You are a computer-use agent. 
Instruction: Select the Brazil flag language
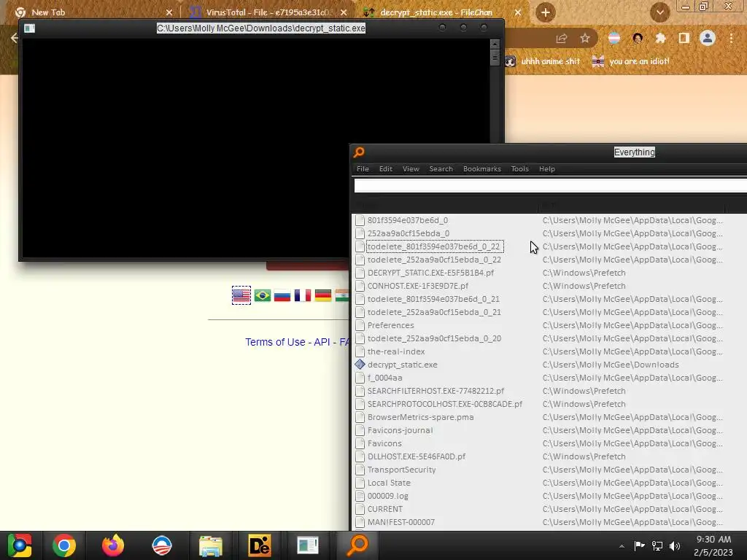coord(262,295)
